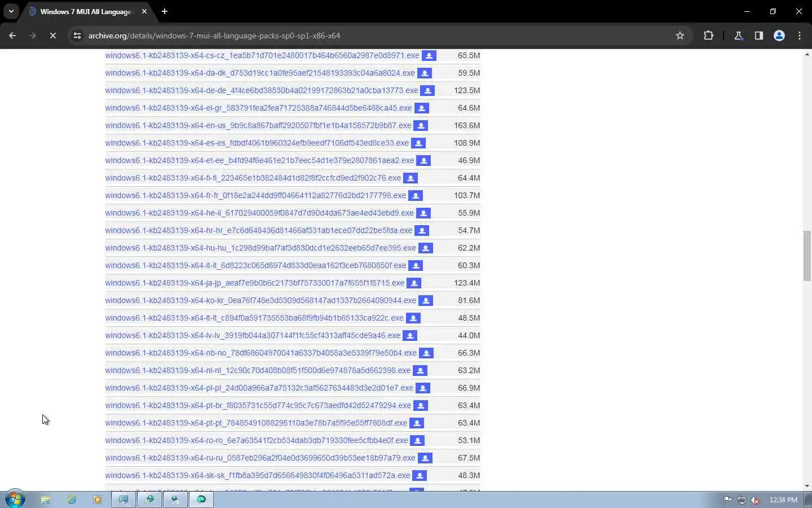The width and height of the screenshot is (812, 508).
Task: Click scrollbar up arrow at top
Action: pos(807,54)
